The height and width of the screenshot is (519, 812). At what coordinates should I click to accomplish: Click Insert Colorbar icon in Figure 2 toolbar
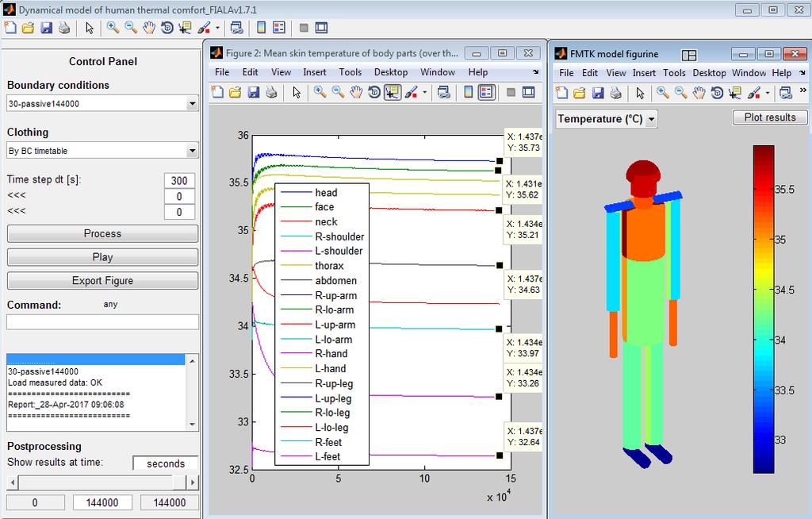tap(469, 92)
